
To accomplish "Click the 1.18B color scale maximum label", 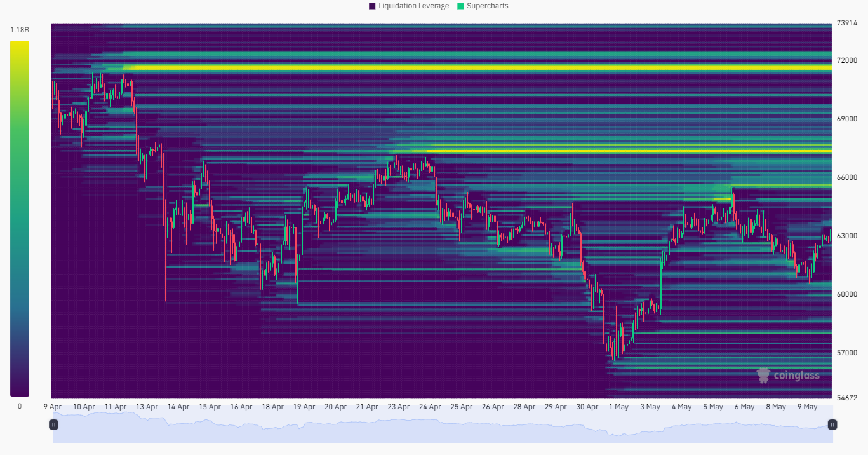I will 20,31.
